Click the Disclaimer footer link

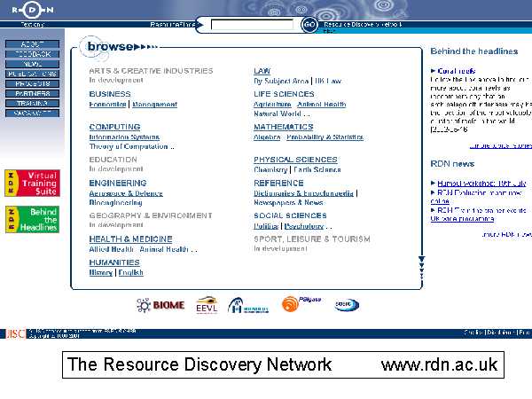501,332
